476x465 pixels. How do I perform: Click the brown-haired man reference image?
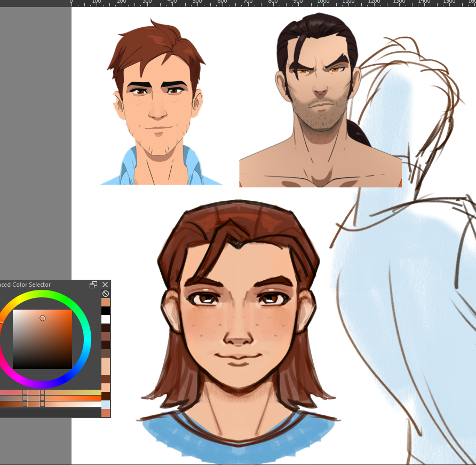click(161, 102)
